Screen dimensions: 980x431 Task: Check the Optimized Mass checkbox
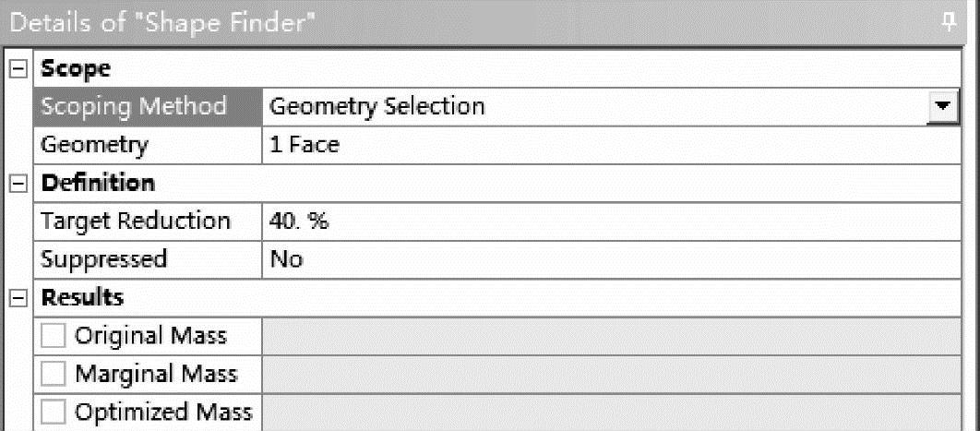(54, 413)
